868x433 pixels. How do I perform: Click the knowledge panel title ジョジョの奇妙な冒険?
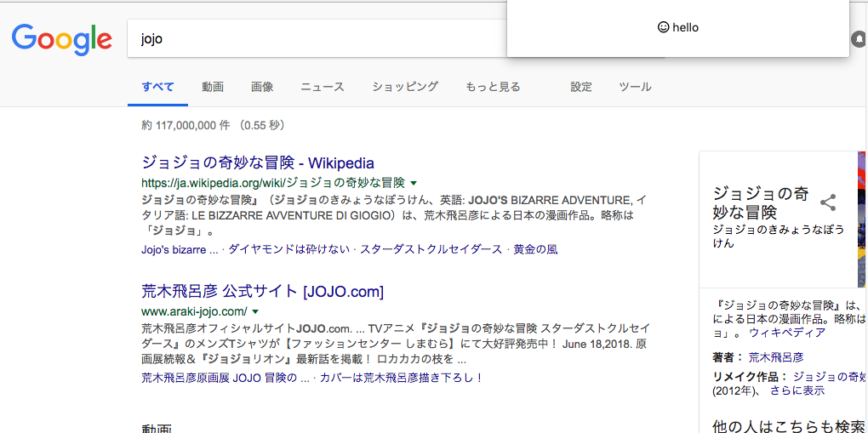pyautogui.click(x=761, y=202)
